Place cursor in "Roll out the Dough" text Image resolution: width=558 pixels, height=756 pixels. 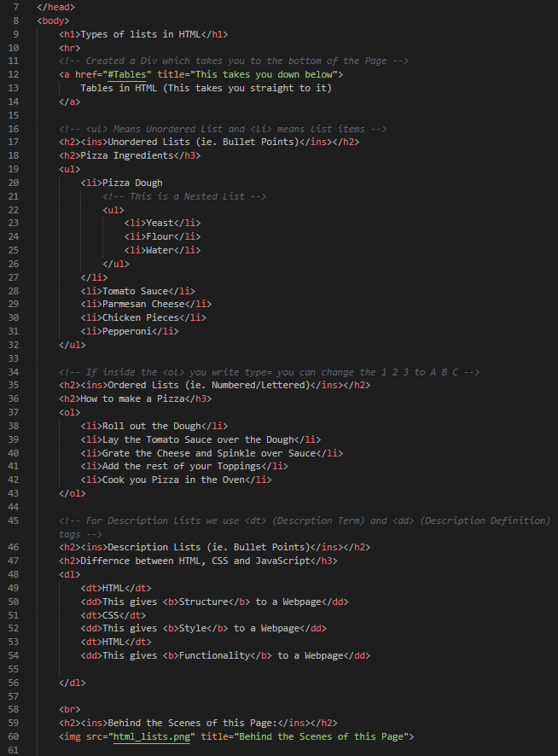(x=153, y=426)
